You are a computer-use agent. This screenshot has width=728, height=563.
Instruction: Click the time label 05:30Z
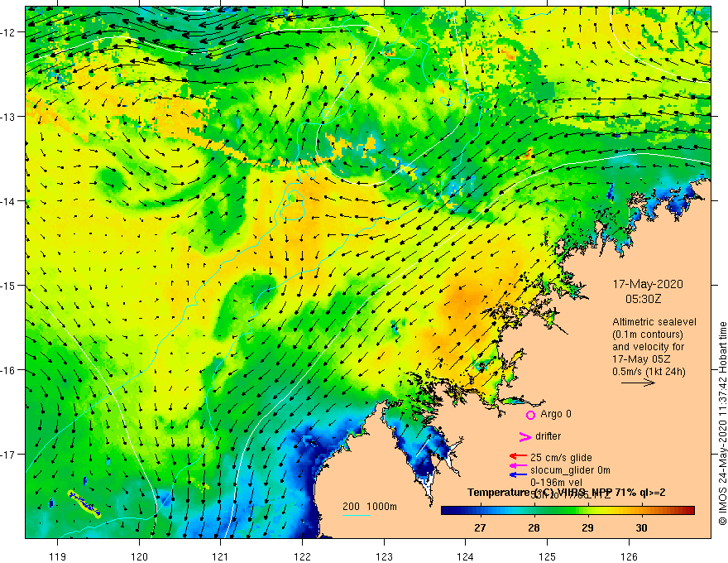coord(643,299)
